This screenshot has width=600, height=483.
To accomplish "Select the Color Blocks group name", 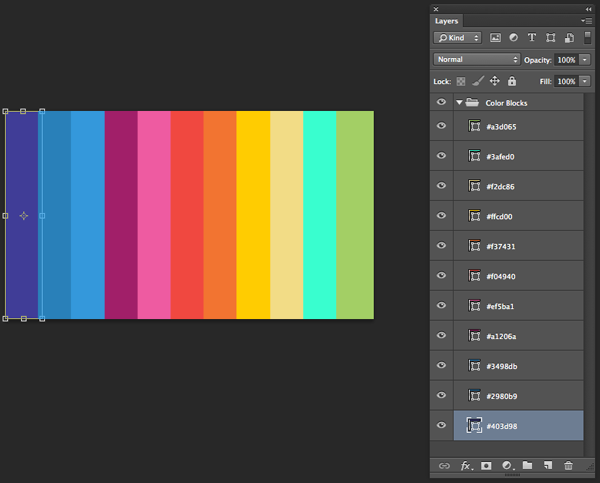I will pyautogui.click(x=506, y=103).
